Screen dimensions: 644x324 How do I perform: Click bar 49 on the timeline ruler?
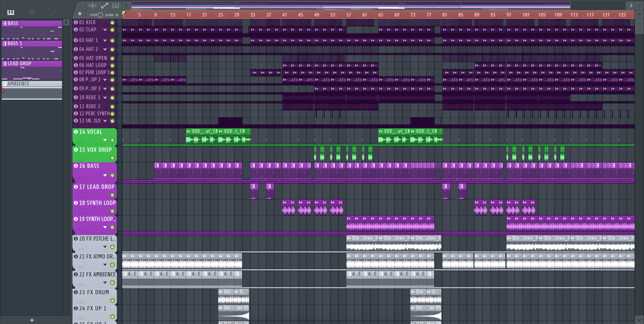[x=316, y=15]
